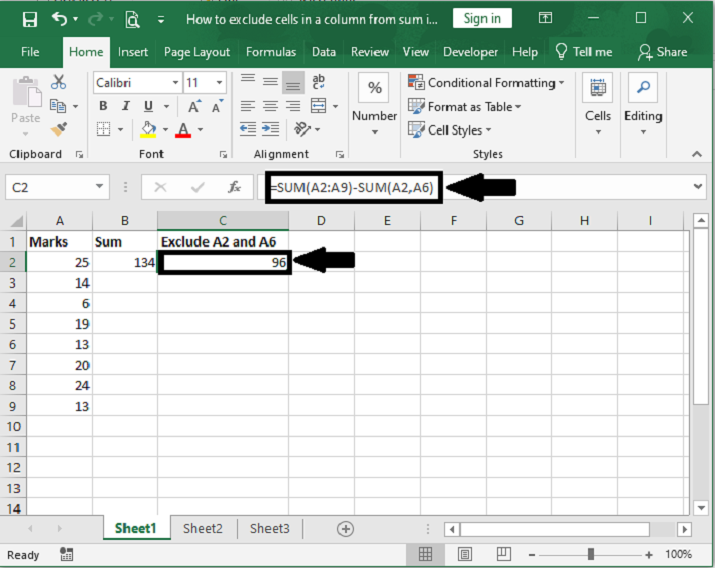Switch to the Formulas tab
The height and width of the screenshot is (568, 715).
tap(271, 52)
